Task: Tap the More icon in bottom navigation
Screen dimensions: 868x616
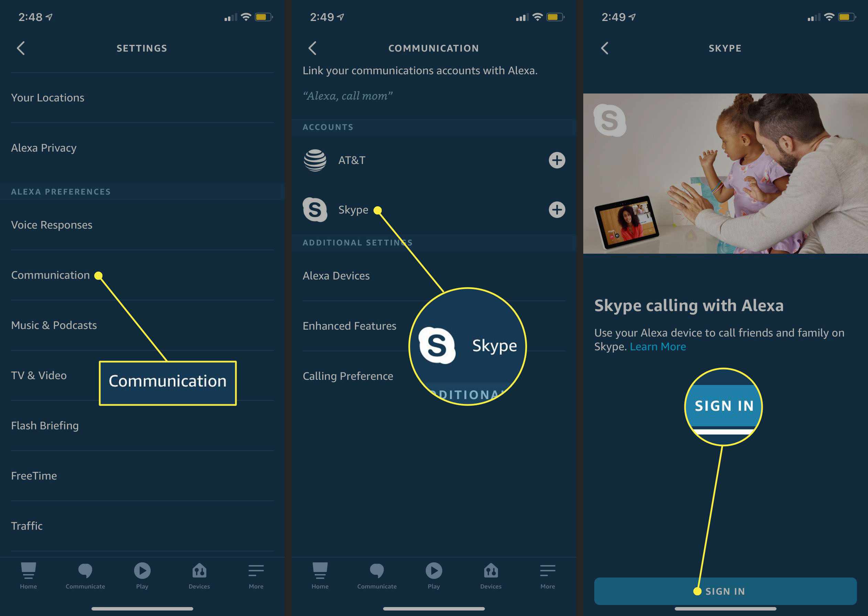Action: [x=256, y=572]
